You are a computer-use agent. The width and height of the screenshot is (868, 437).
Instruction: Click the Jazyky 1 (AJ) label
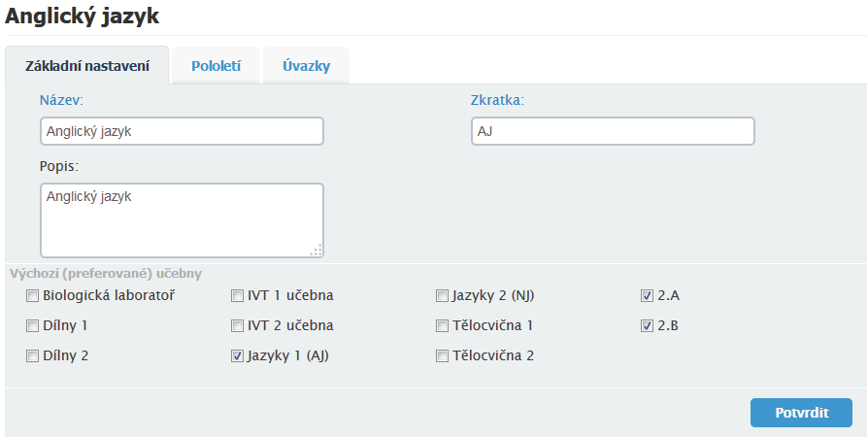tap(287, 355)
